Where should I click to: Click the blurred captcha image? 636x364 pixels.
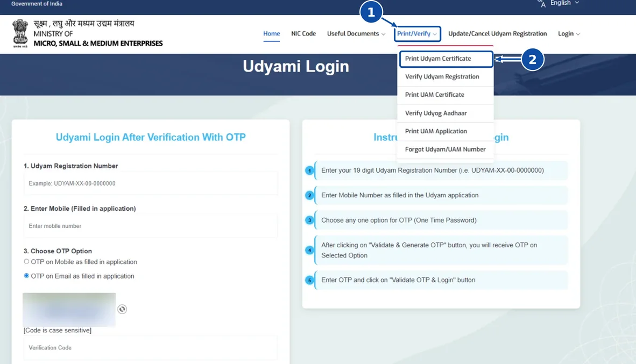coord(69,310)
